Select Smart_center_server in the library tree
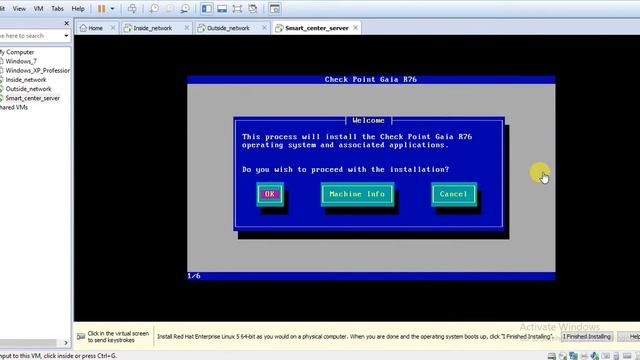 tap(32, 98)
